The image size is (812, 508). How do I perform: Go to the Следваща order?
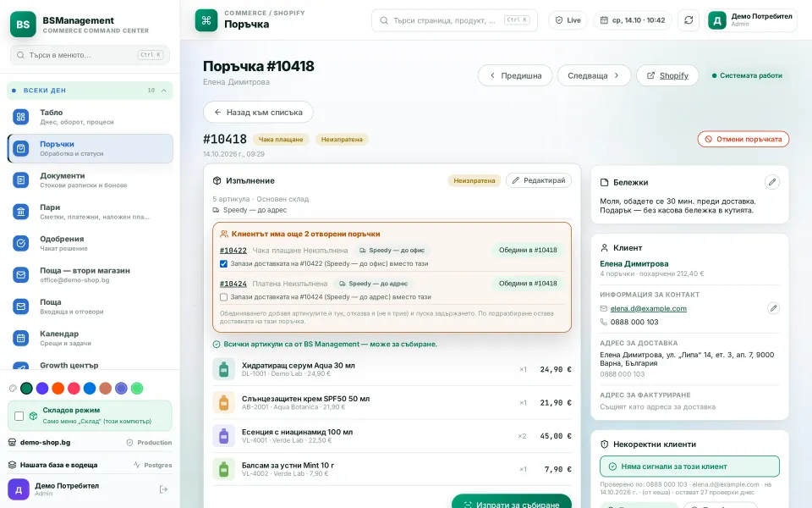[594, 75]
